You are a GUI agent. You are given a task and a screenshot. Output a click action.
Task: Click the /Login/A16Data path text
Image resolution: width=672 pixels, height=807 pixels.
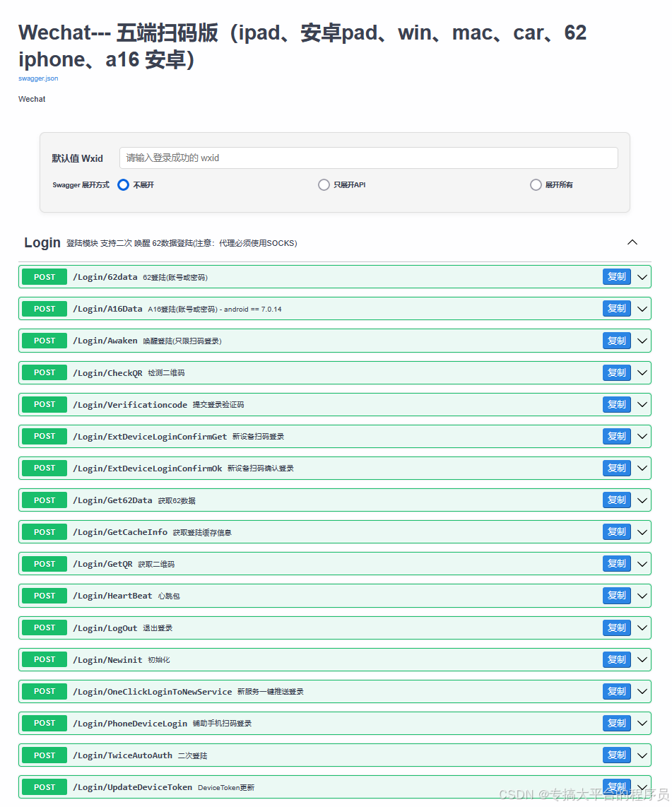point(107,309)
